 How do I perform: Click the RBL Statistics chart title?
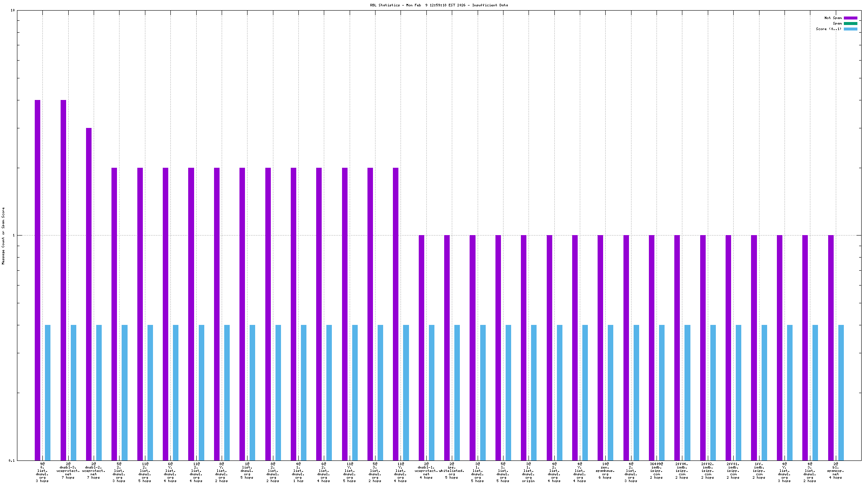coord(439,5)
